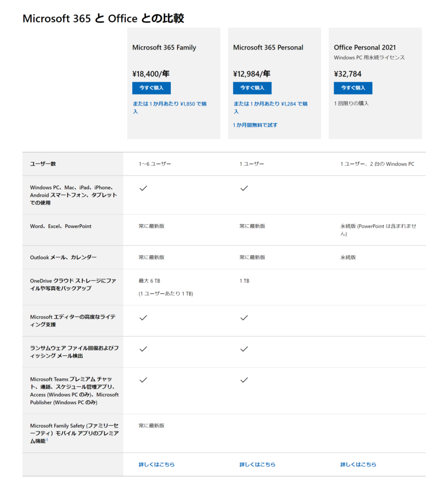The width and height of the screenshot is (448, 491).
Task: Click the Family checkmark for device usage row
Action: pyautogui.click(x=143, y=188)
